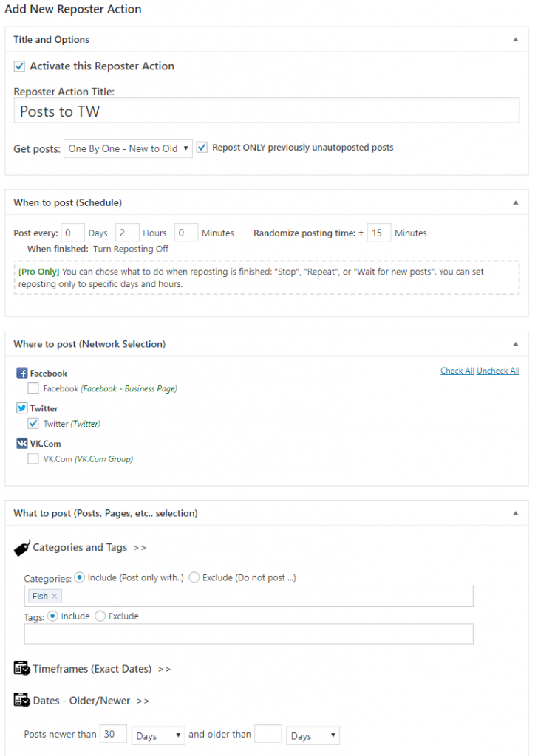The height and width of the screenshot is (756, 535).
Task: Click the Dates Older/Newer calendar icon
Action: (x=21, y=700)
